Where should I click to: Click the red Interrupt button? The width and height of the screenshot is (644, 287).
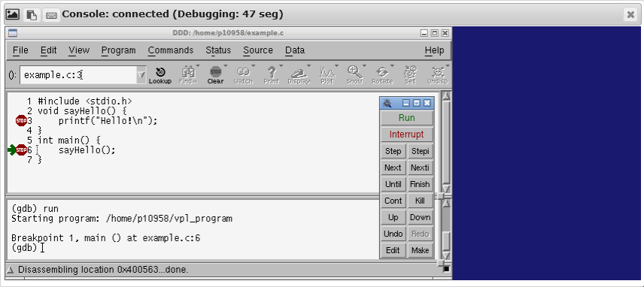click(x=406, y=134)
